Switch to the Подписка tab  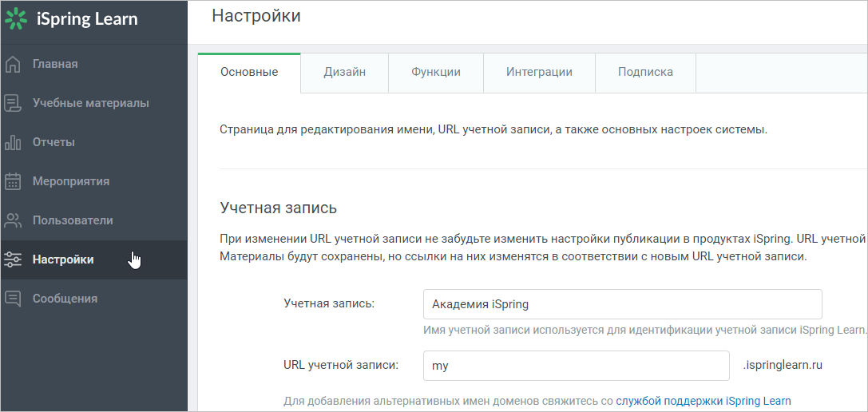click(x=645, y=73)
